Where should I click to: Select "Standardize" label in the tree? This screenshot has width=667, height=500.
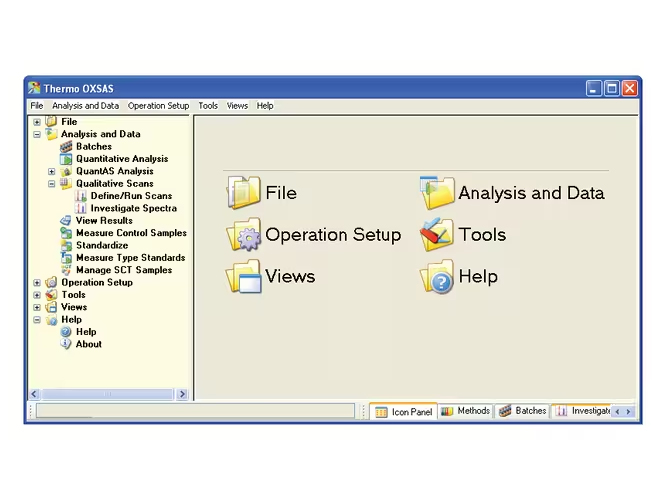102,245
